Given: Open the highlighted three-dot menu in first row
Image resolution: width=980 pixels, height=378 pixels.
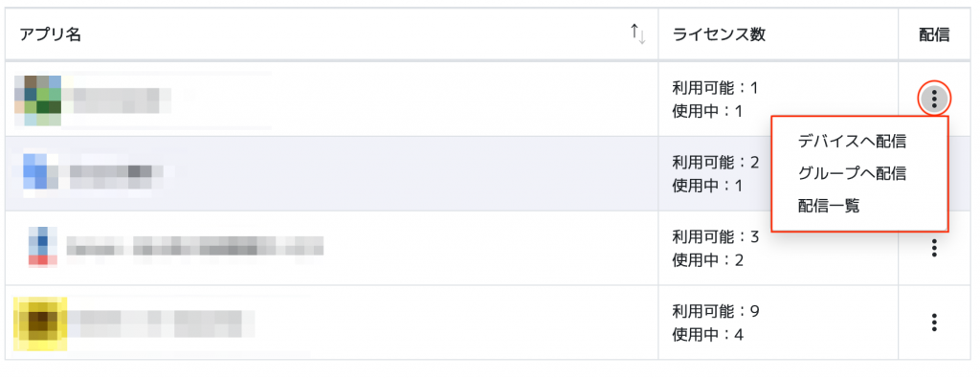Looking at the screenshot, I should (934, 99).
